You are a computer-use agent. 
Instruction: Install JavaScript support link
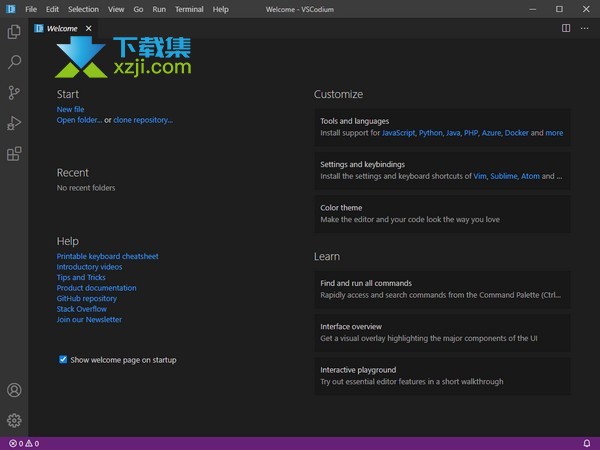[398, 133]
